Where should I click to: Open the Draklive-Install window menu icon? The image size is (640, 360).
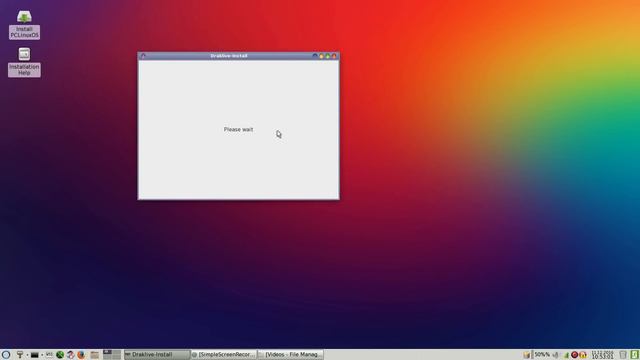pos(143,56)
